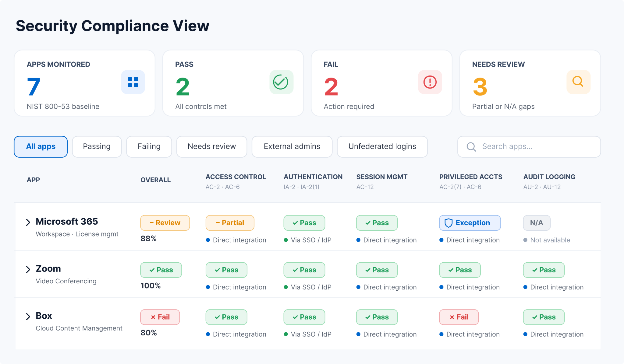Click the Zoom app name
This screenshot has height=364, width=624.
[x=48, y=268]
